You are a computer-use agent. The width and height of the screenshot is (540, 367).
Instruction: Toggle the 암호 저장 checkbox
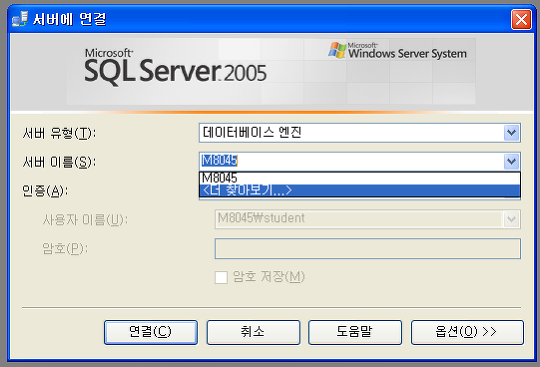pyautogui.click(x=221, y=277)
